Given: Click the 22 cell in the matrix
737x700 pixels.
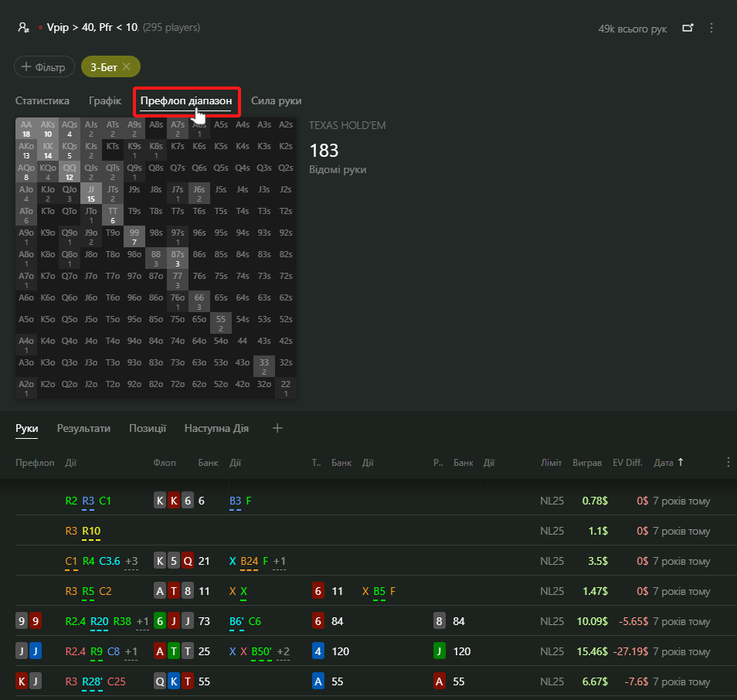Looking at the screenshot, I should coord(286,389).
